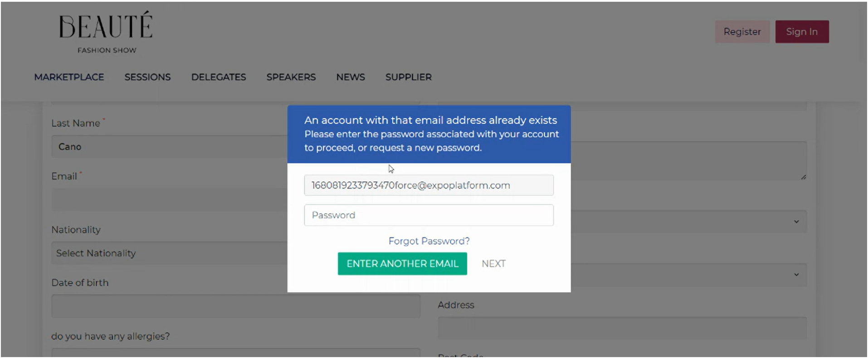Open the Supplier menu item
868x358 pixels.
click(x=409, y=77)
